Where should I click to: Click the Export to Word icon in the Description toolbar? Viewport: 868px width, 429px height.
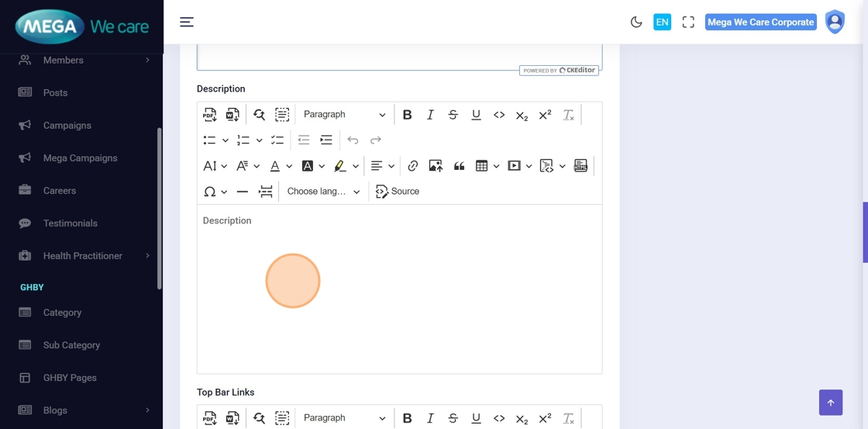pos(232,115)
